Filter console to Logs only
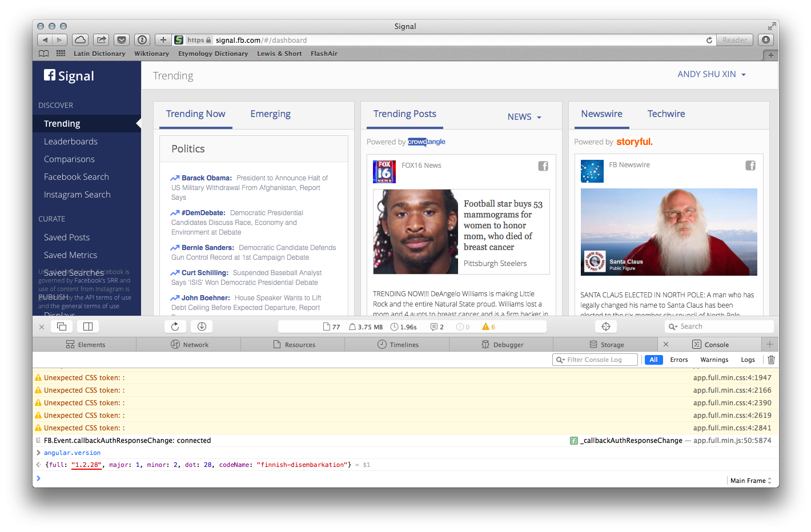Screen dimensions: 811x532 pos(748,360)
